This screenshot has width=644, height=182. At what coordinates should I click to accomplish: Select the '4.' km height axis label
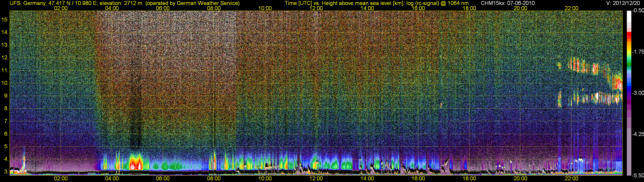[x=6, y=159]
